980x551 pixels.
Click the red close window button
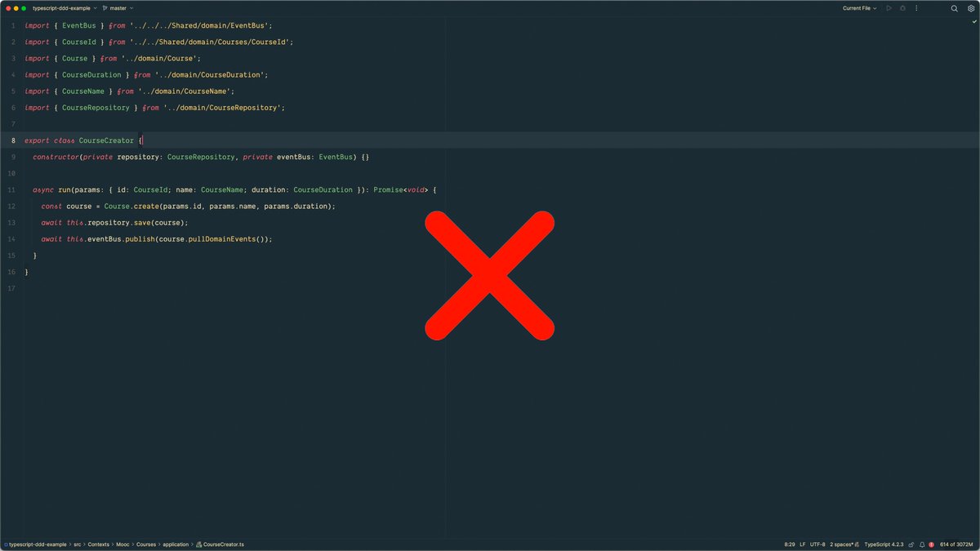pyautogui.click(x=7, y=8)
